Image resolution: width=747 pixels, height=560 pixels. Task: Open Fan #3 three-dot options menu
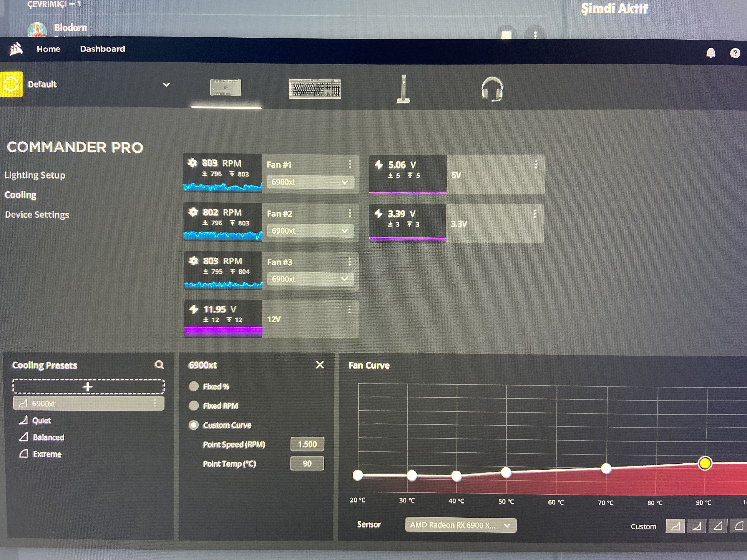(350, 262)
